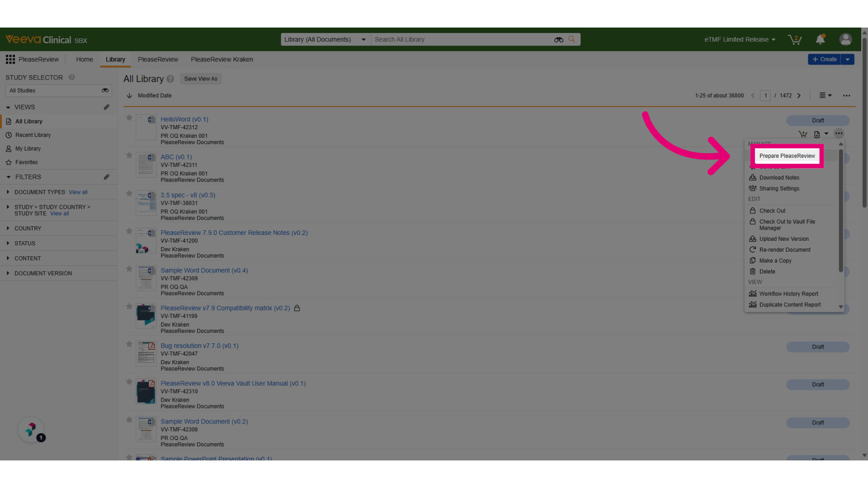The width and height of the screenshot is (868, 488).
Task: Click the user profile avatar icon
Action: click(845, 39)
